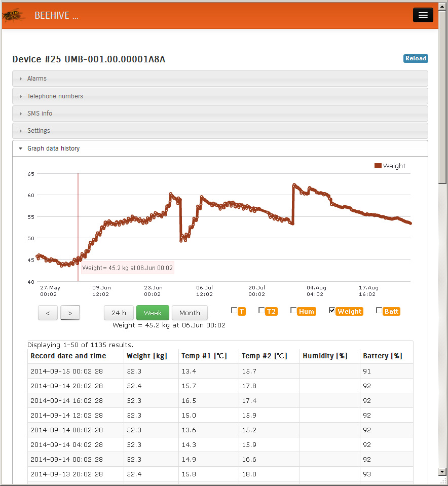
Task: Open the Settings accordion panel
Action: click(x=39, y=131)
